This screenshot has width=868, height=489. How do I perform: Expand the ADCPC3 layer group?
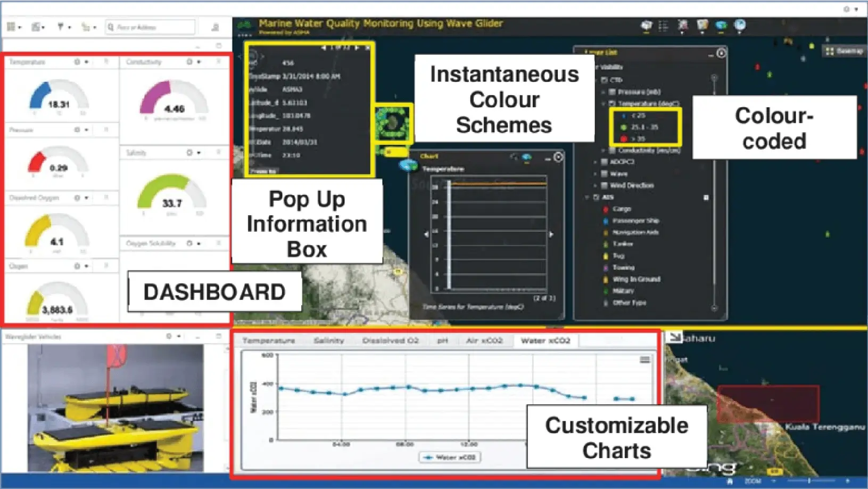point(596,162)
